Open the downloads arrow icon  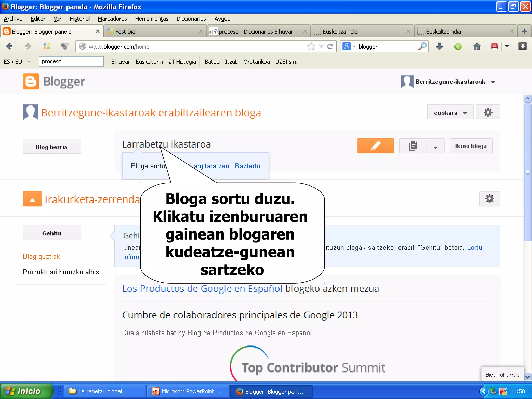point(439,46)
